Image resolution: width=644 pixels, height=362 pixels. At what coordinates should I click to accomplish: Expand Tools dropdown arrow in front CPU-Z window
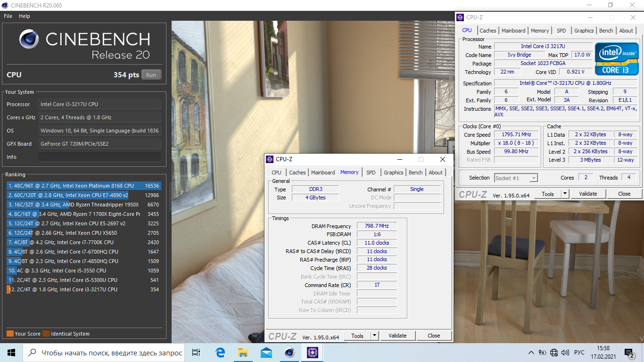click(x=375, y=336)
